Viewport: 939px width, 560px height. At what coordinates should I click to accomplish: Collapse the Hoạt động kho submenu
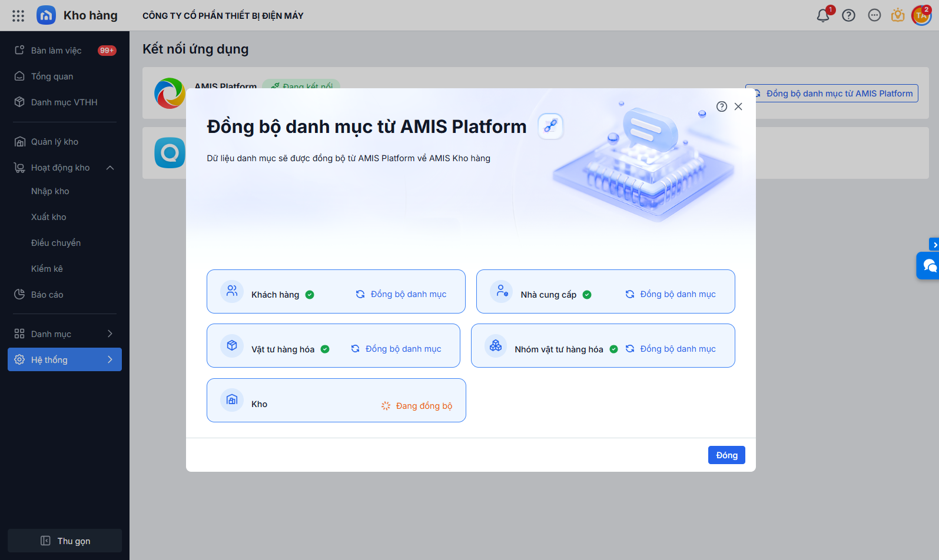(x=110, y=168)
